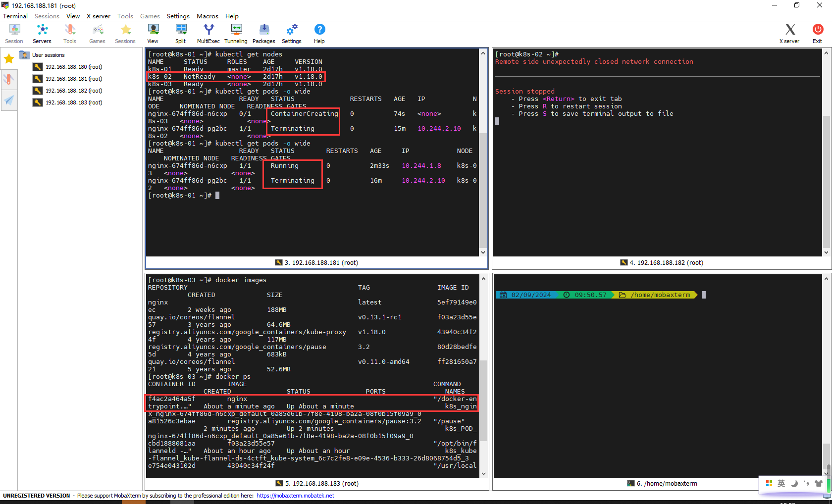Open session 192.168.188.182 (root)
Image resolution: width=832 pixels, height=504 pixels.
point(68,91)
